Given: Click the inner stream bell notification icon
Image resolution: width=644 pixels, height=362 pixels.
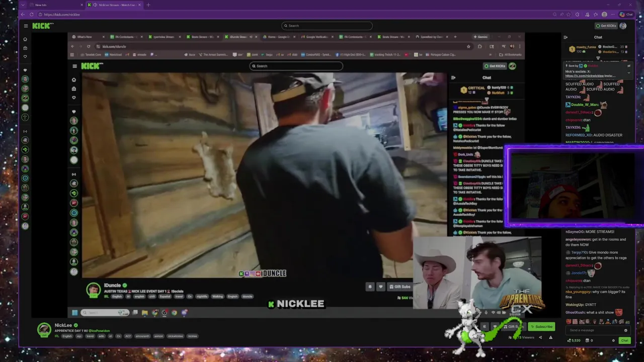Looking at the screenshot, I should click(x=370, y=287).
